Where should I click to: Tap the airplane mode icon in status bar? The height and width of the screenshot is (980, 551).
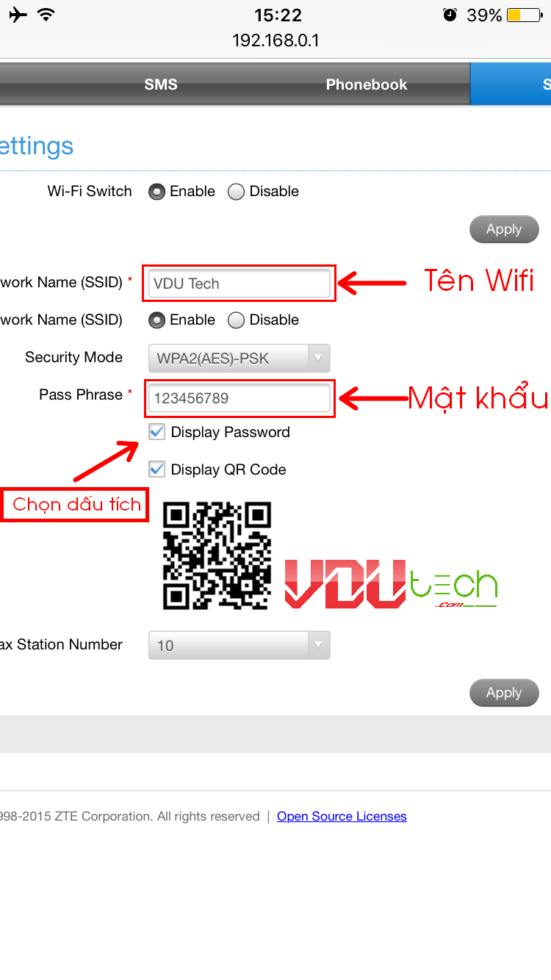18,15
